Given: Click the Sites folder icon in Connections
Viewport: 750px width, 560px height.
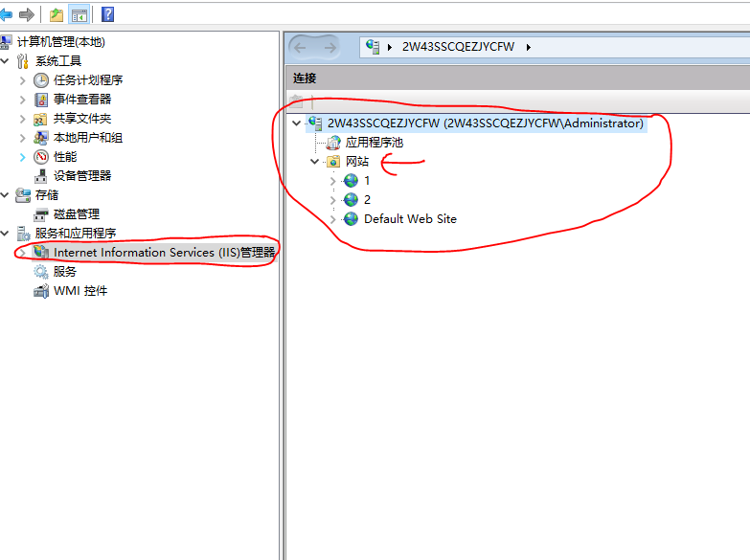Looking at the screenshot, I should 333,162.
